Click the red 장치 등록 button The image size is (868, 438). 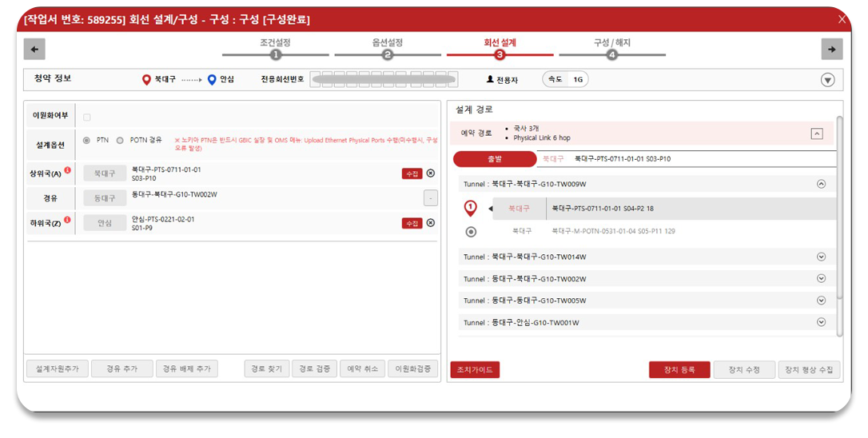tap(679, 370)
